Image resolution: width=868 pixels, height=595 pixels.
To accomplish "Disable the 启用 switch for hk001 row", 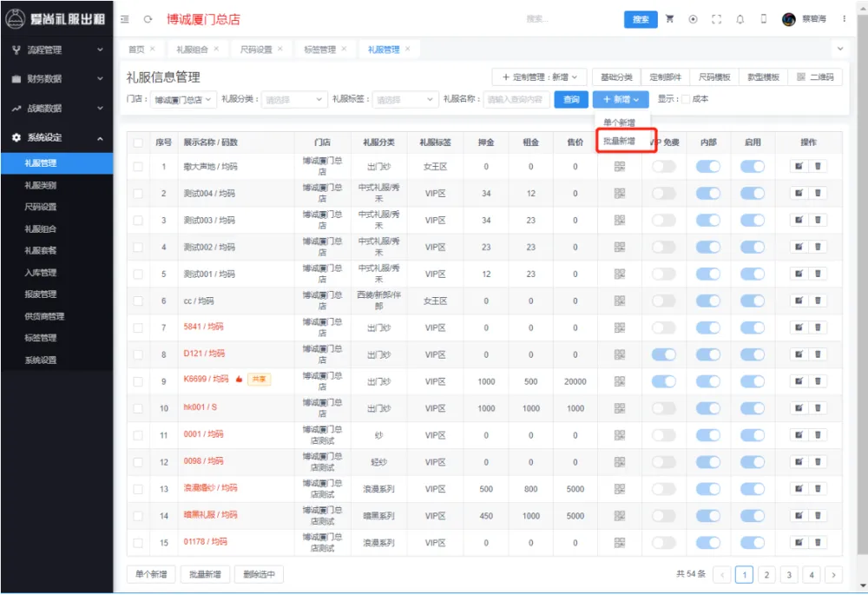I will 752,408.
